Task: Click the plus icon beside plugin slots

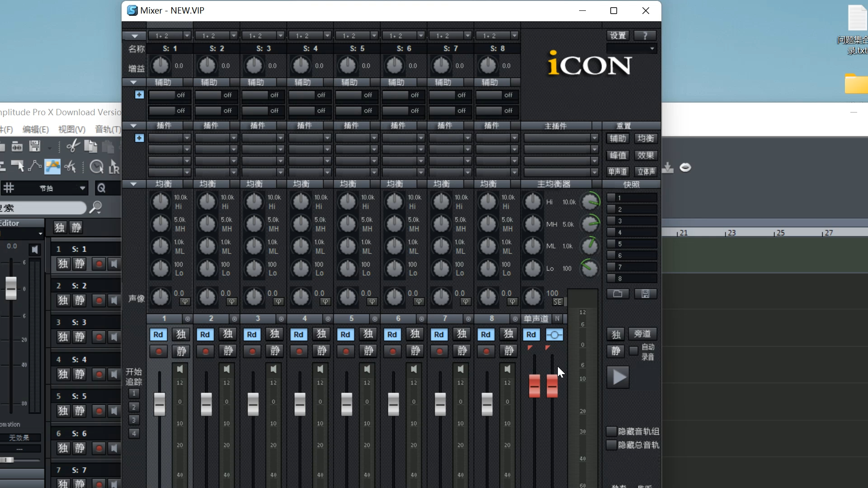Action: pyautogui.click(x=139, y=138)
